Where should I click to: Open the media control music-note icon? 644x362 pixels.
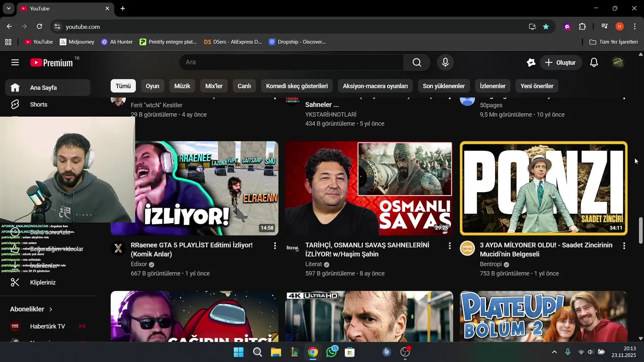[x=605, y=27]
